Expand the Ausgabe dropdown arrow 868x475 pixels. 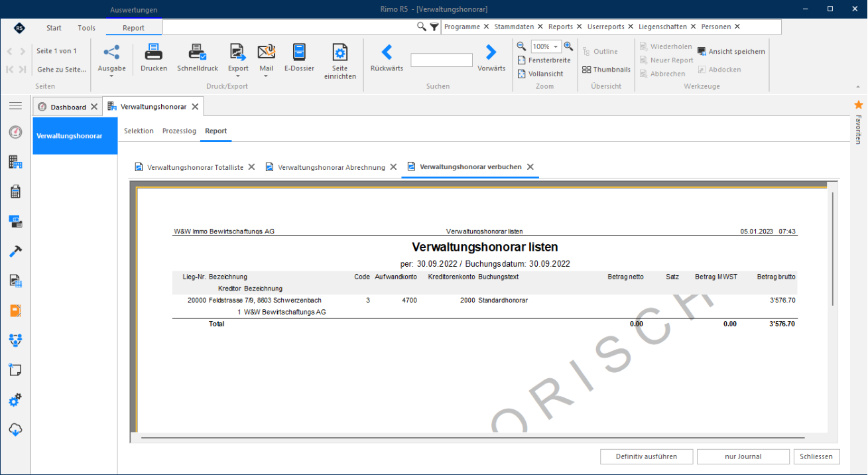pyautogui.click(x=111, y=76)
